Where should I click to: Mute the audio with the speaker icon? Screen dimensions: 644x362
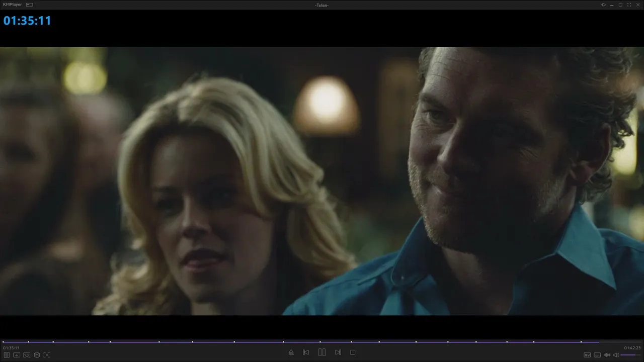click(x=616, y=355)
